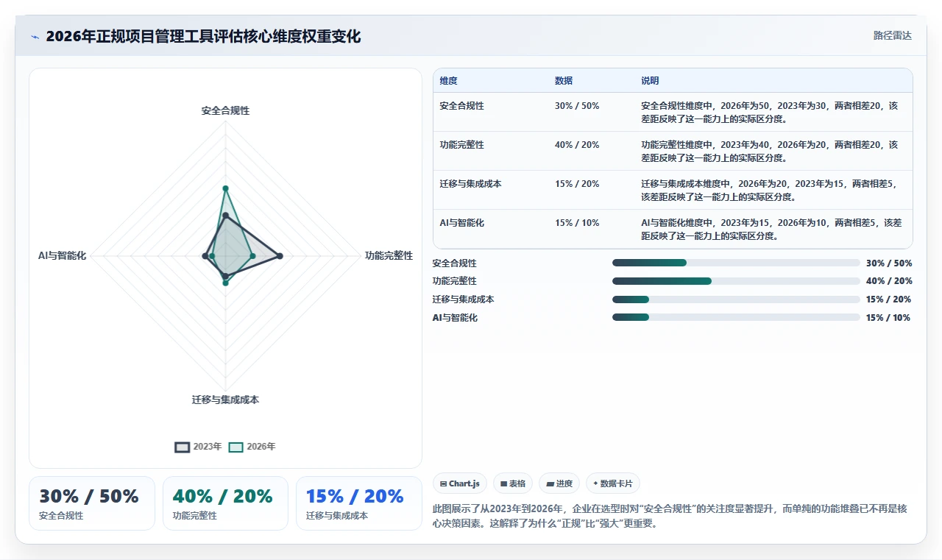Screen dimensions: 942x560
Task: Click the AI与智能化 axis label on radar chart
Action: [63, 255]
